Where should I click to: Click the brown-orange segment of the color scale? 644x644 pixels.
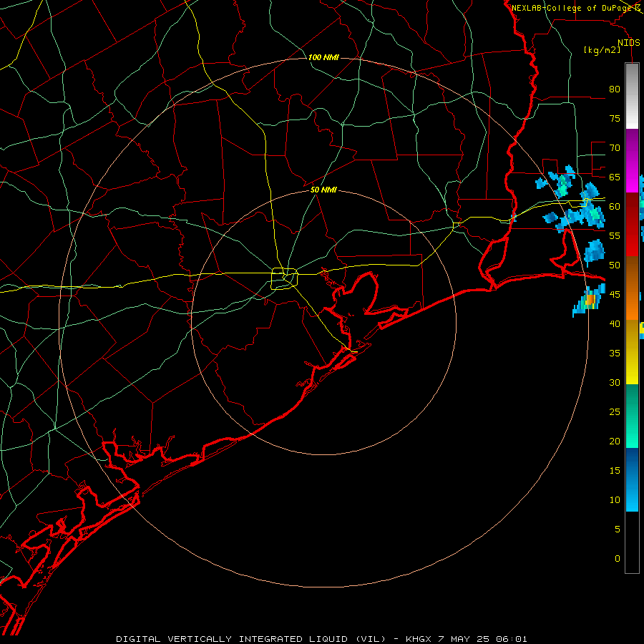click(x=632, y=288)
